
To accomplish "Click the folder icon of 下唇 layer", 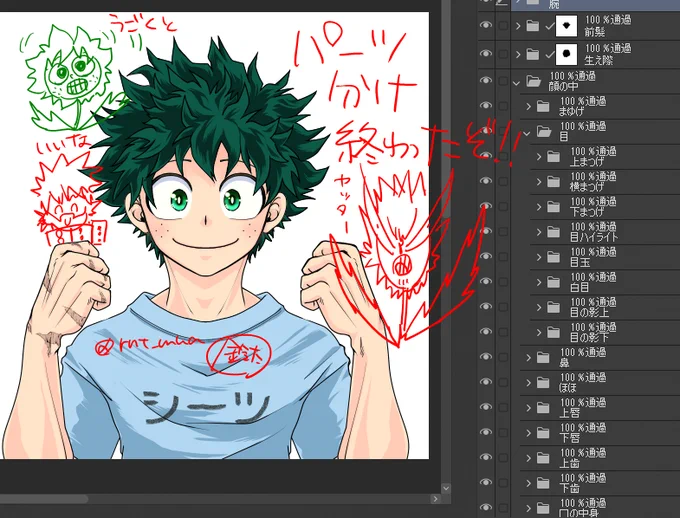I will click(x=543, y=433).
